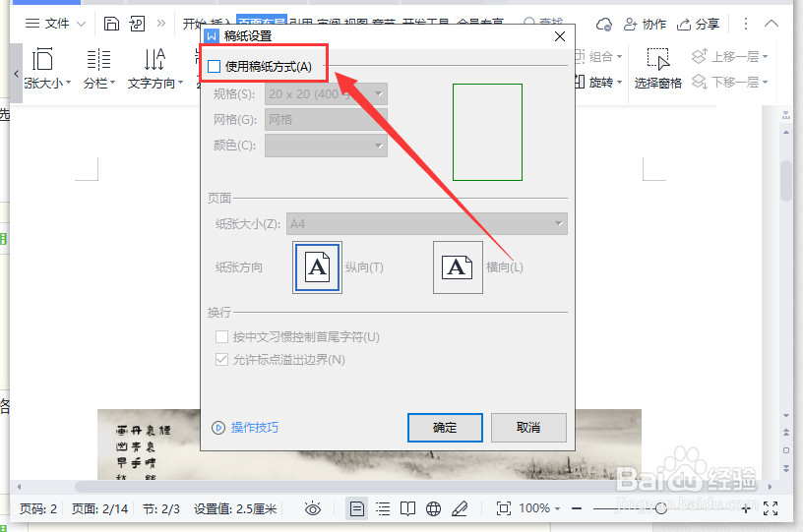Click the 设置值: 2.5厘米 status entry

point(235,509)
